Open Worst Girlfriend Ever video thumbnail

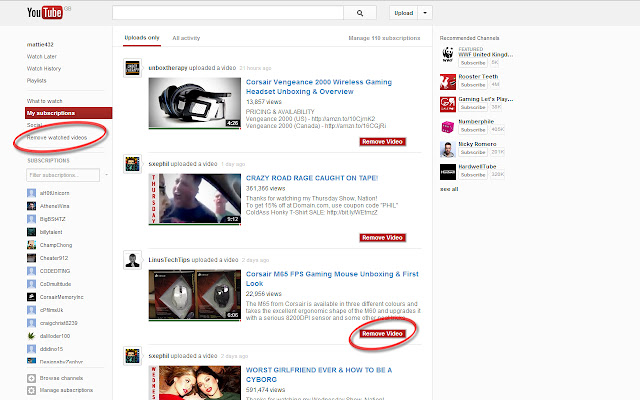[195, 383]
